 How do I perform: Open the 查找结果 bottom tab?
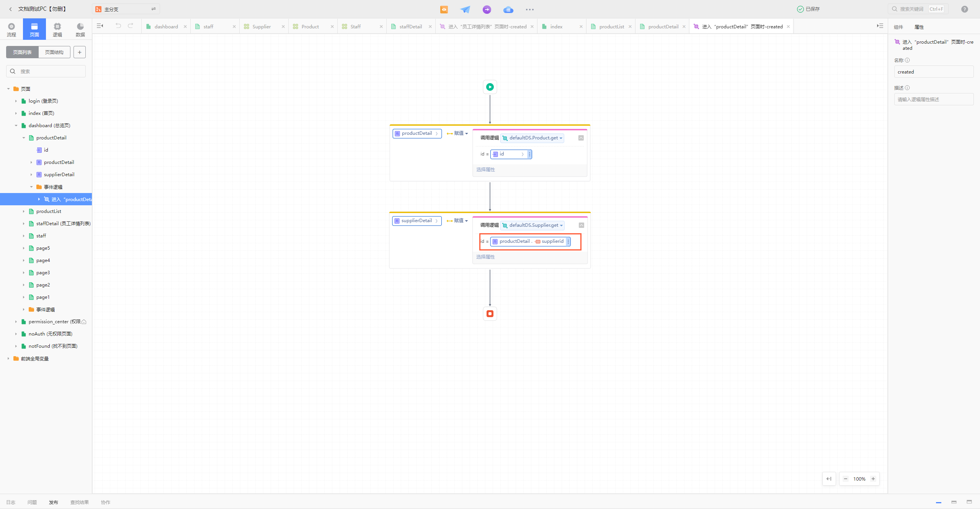tap(80, 502)
